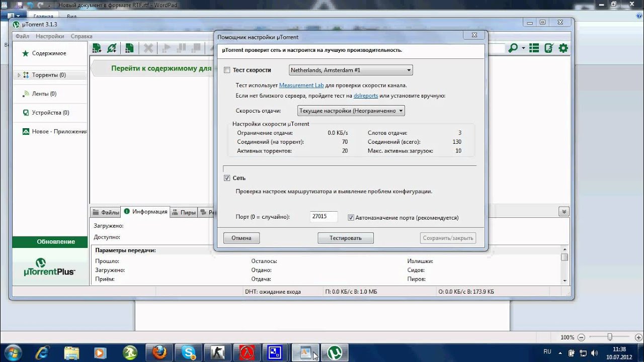Open Internet Explorer from the taskbar
The image size is (644, 362).
click(x=43, y=352)
